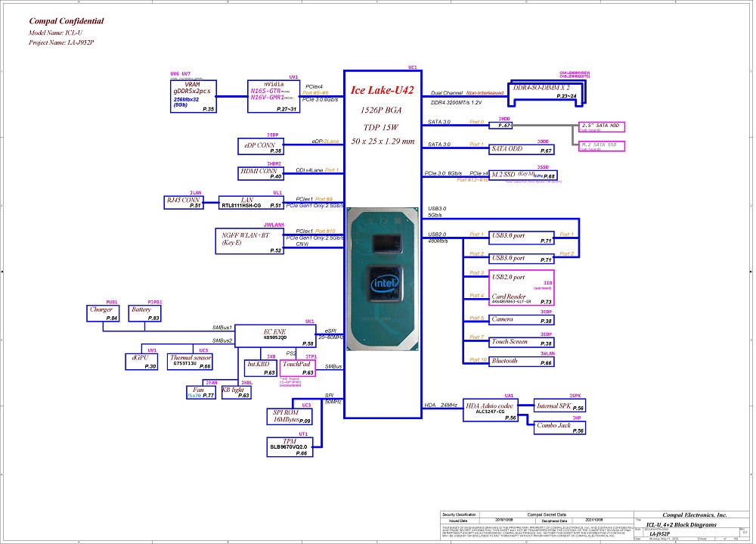The image size is (756, 544).
Task: Click the VRAM gDDR5x2pcs block
Action: pyautogui.click(x=194, y=97)
